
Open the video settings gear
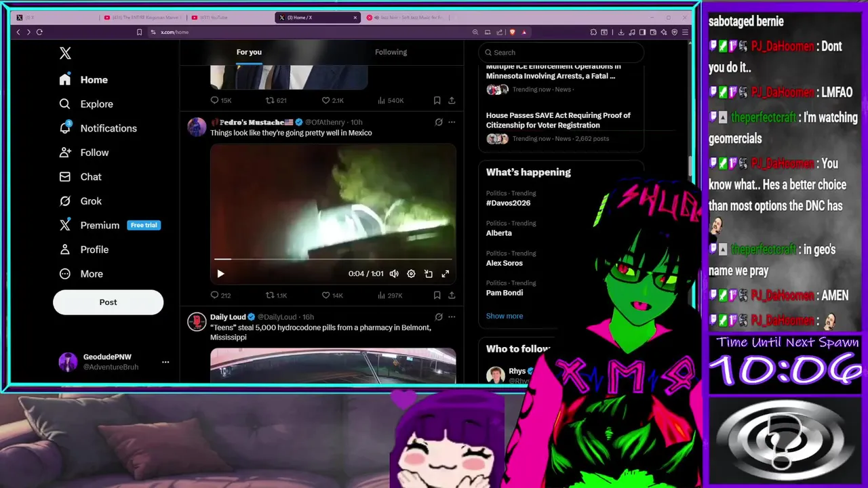(x=411, y=274)
